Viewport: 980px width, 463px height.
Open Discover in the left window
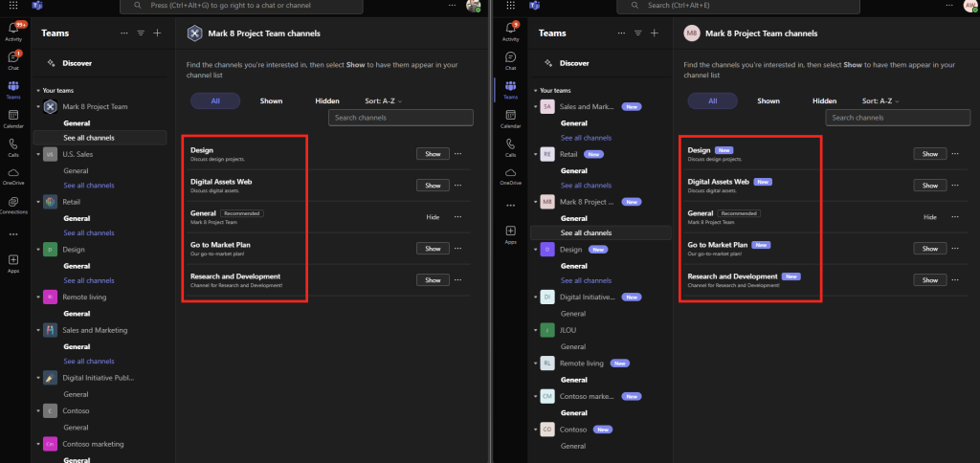(x=77, y=63)
